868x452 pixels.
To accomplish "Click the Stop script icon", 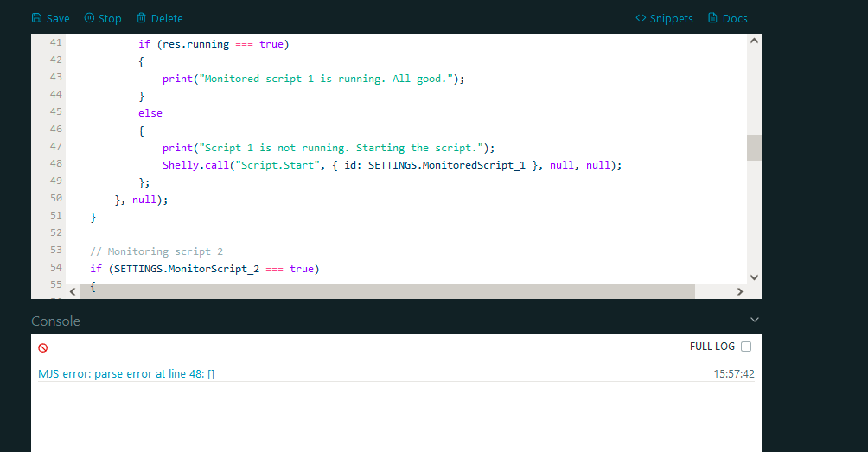I will click(x=89, y=18).
